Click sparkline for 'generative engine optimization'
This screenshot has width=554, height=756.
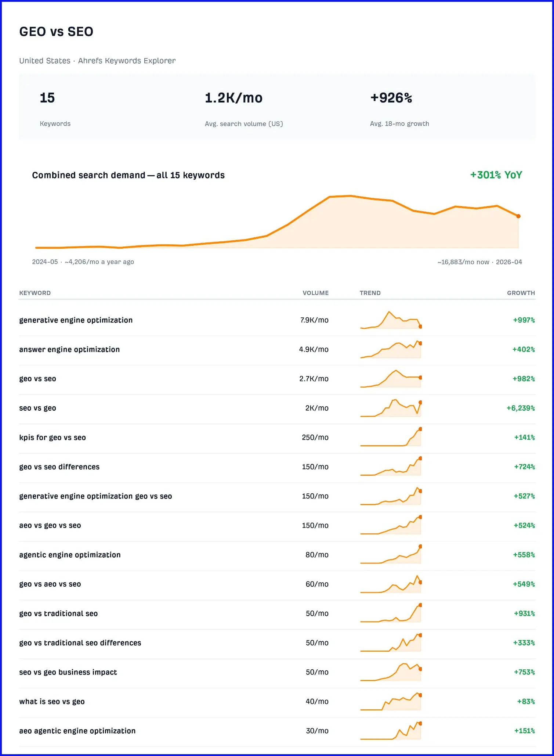[391, 320]
